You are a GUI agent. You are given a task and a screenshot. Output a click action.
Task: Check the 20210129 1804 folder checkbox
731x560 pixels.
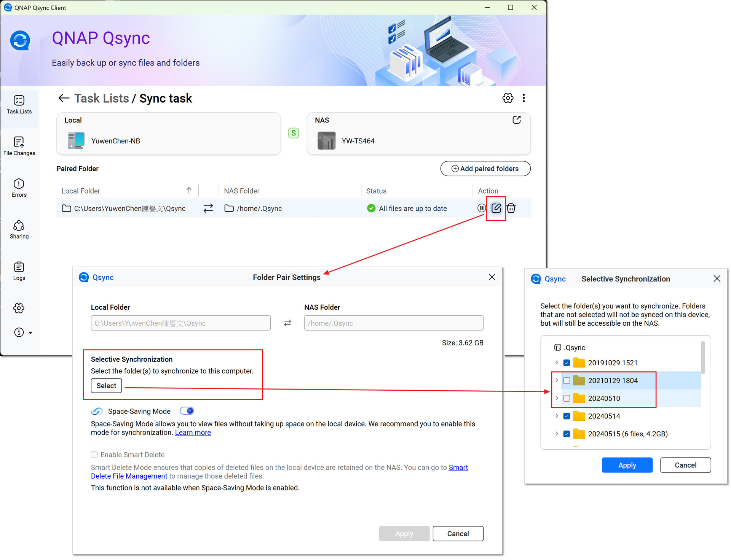point(567,380)
